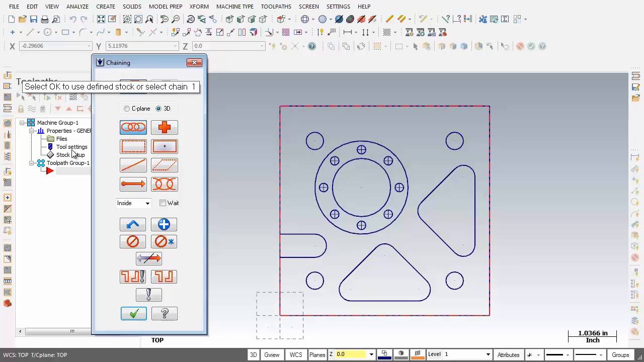Screen dimensions: 644x362
Task: Click the Undo arrow in toolbar
Action: pyautogui.click(x=73, y=19)
